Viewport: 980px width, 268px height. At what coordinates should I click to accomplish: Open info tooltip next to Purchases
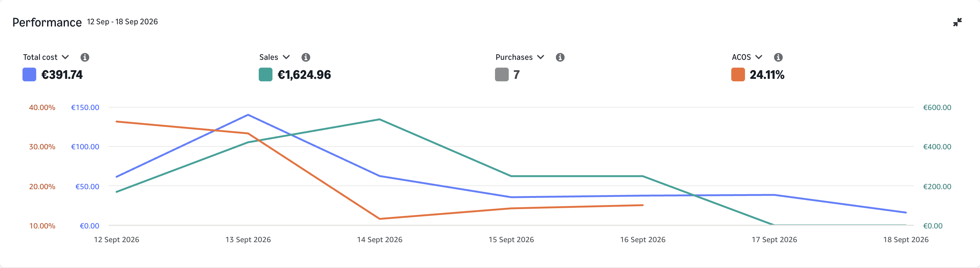click(560, 57)
